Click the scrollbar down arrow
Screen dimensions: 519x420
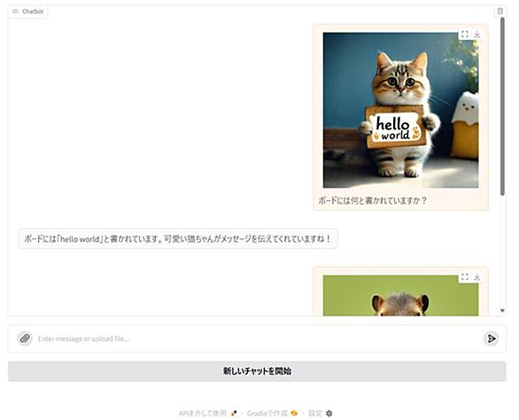(502, 311)
